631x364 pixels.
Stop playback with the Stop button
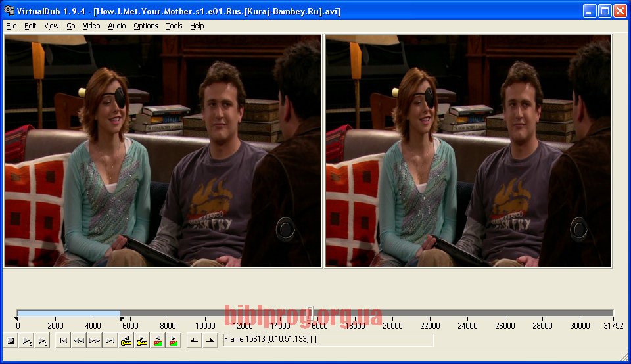coord(11,340)
